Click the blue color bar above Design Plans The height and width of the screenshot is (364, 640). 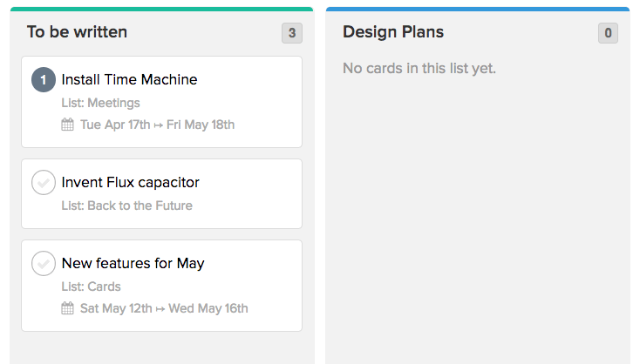pyautogui.click(x=478, y=9)
